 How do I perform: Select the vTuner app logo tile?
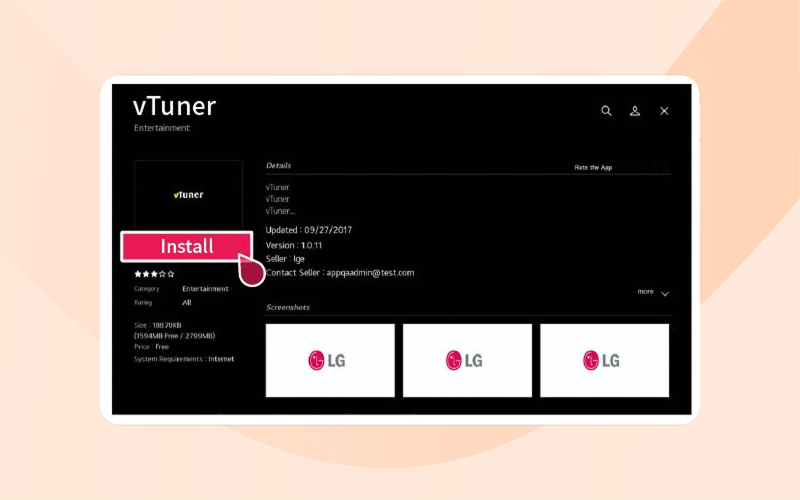(x=188, y=194)
